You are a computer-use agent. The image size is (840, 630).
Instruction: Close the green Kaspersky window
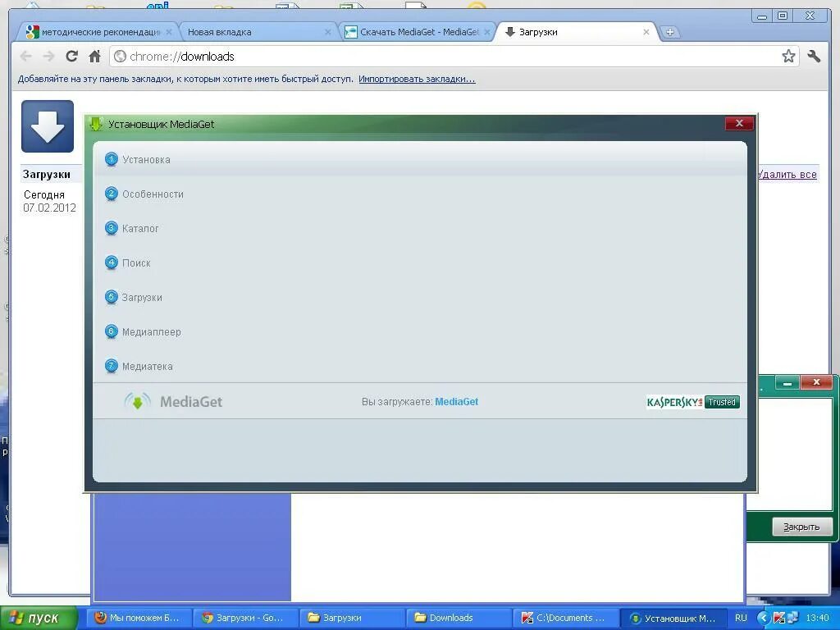pyautogui.click(x=816, y=382)
